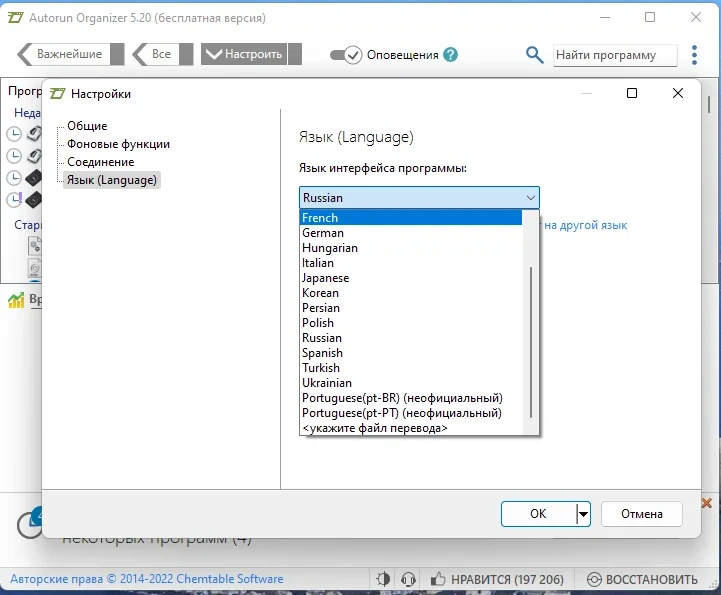Click the language list scrollbar
Screen dimensions: 721x595
pyautogui.click(x=531, y=342)
